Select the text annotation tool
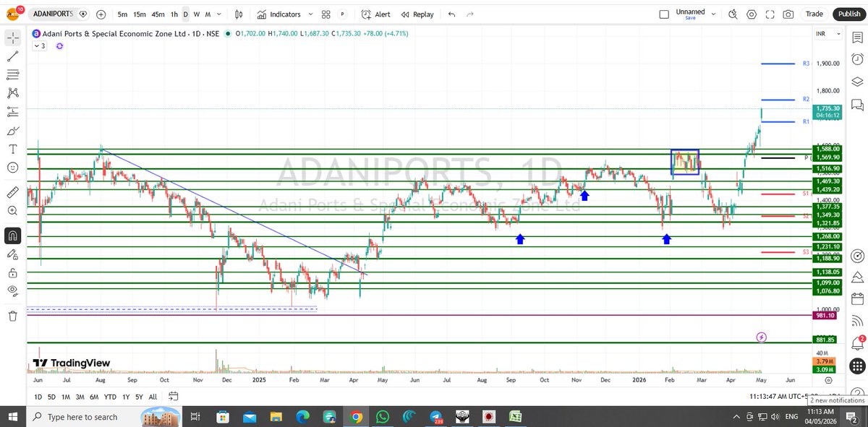This screenshot has height=427, width=868. 13,149
